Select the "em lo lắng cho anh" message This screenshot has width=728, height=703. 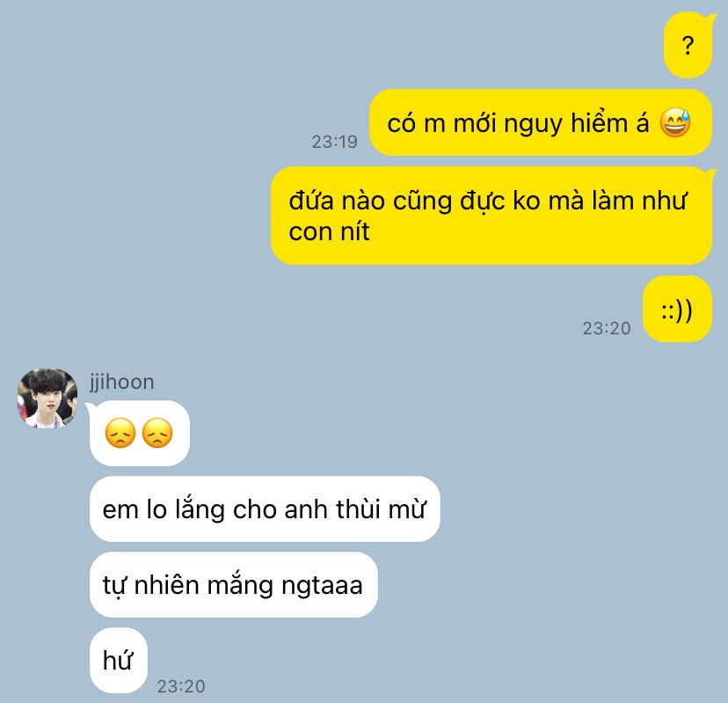265,509
